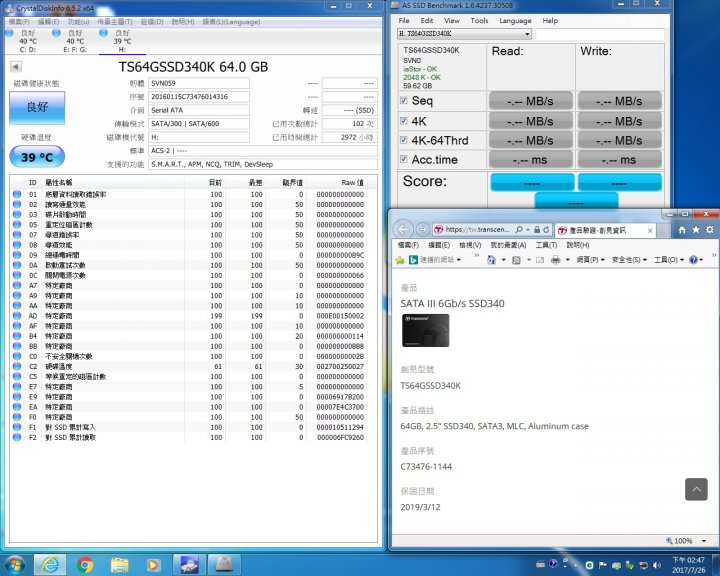Expand the suggested sites dropdown arrow
The width and height of the screenshot is (720, 576).
point(458,260)
